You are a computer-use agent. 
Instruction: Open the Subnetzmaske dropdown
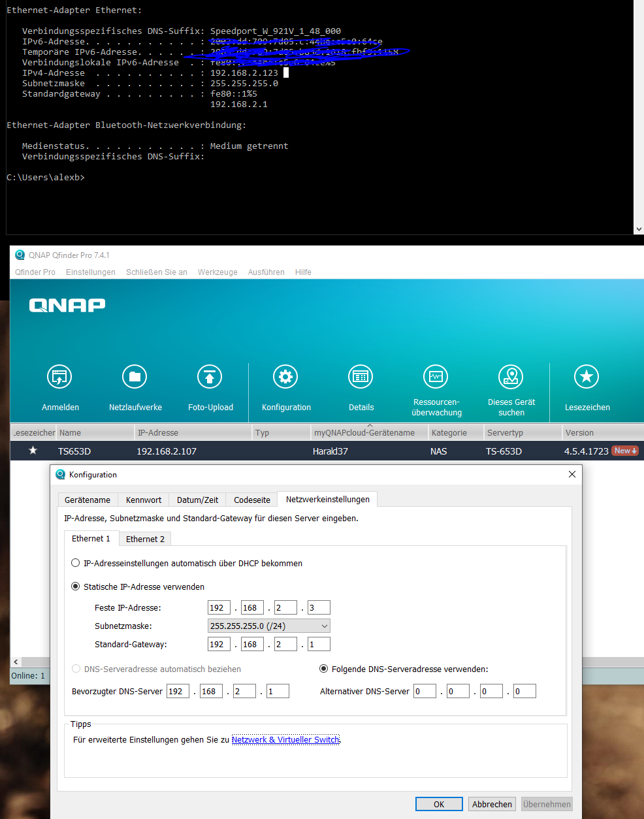(x=268, y=626)
